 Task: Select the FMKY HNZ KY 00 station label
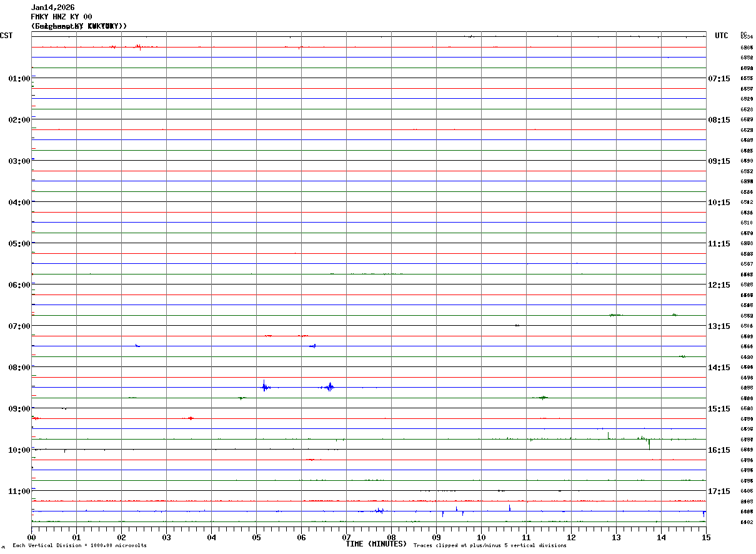coord(61,17)
